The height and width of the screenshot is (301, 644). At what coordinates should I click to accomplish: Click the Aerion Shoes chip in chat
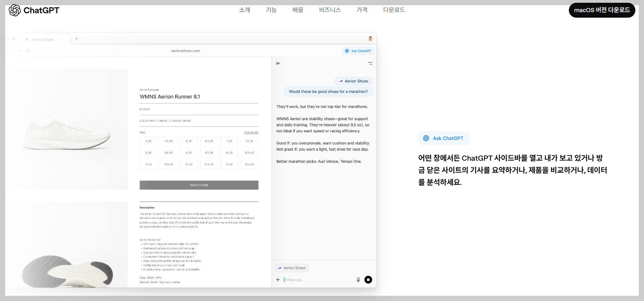354,81
